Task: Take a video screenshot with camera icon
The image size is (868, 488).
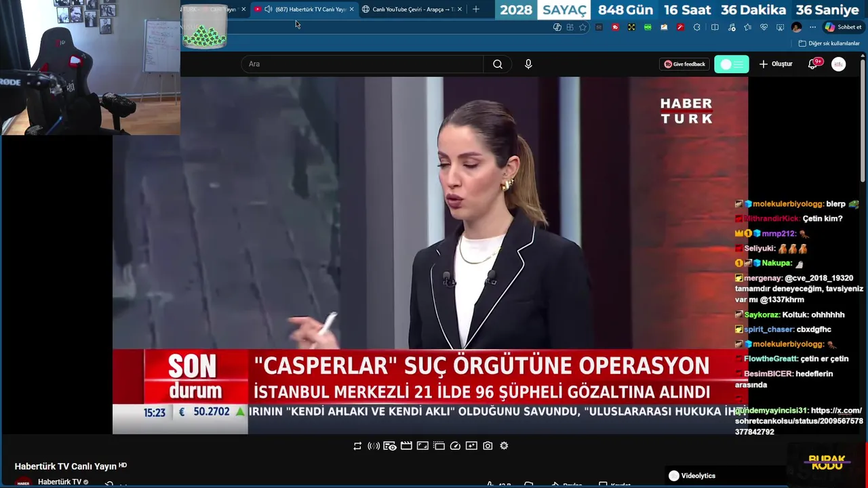Action: click(x=488, y=446)
